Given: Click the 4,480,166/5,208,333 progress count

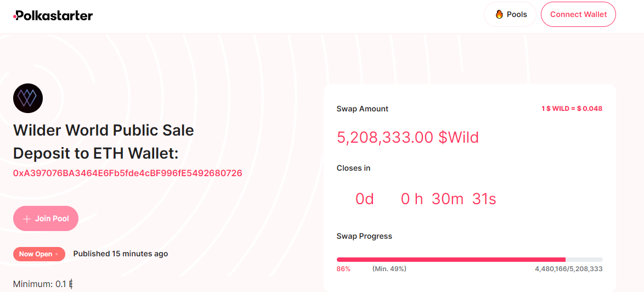Looking at the screenshot, I should [568, 269].
